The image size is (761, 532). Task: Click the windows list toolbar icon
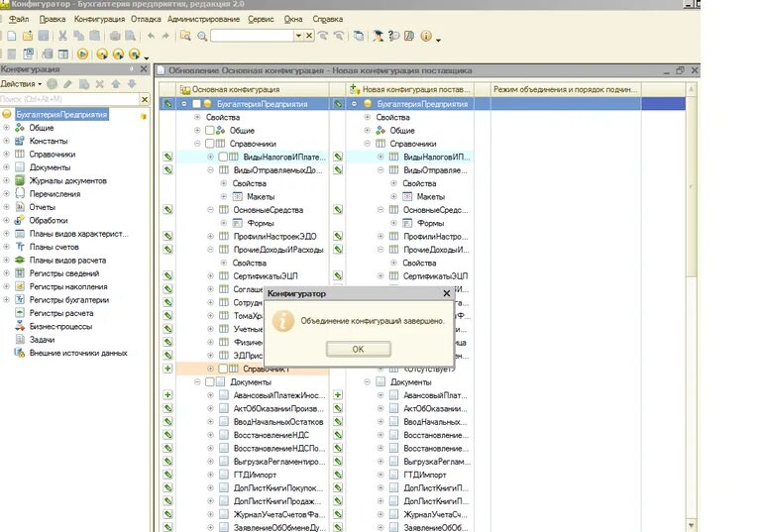(359, 36)
